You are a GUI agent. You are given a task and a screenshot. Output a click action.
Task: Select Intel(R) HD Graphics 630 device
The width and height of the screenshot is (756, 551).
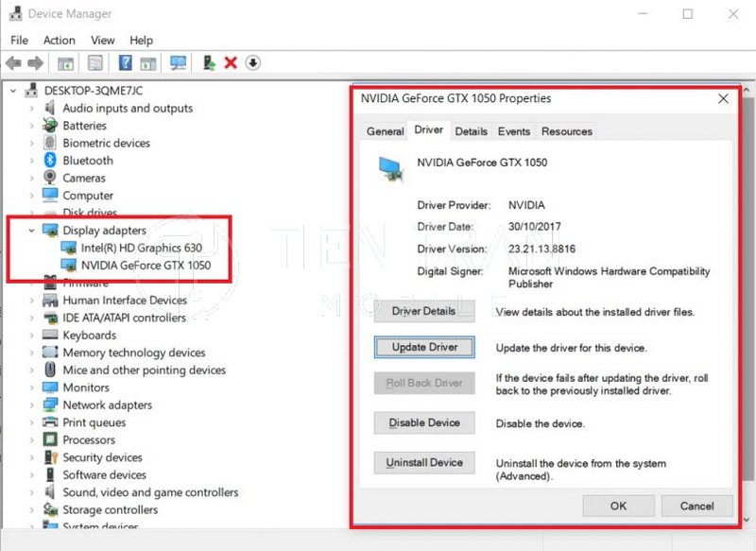pyautogui.click(x=141, y=248)
